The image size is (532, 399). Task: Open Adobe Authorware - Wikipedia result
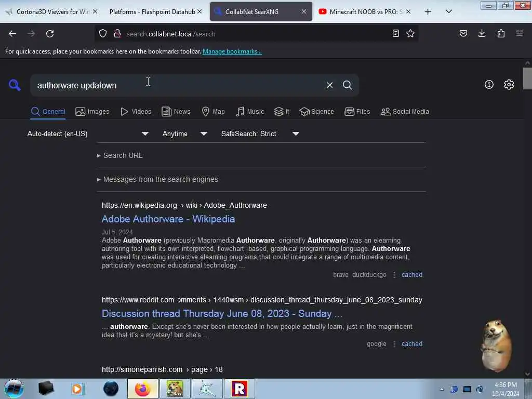point(168,219)
